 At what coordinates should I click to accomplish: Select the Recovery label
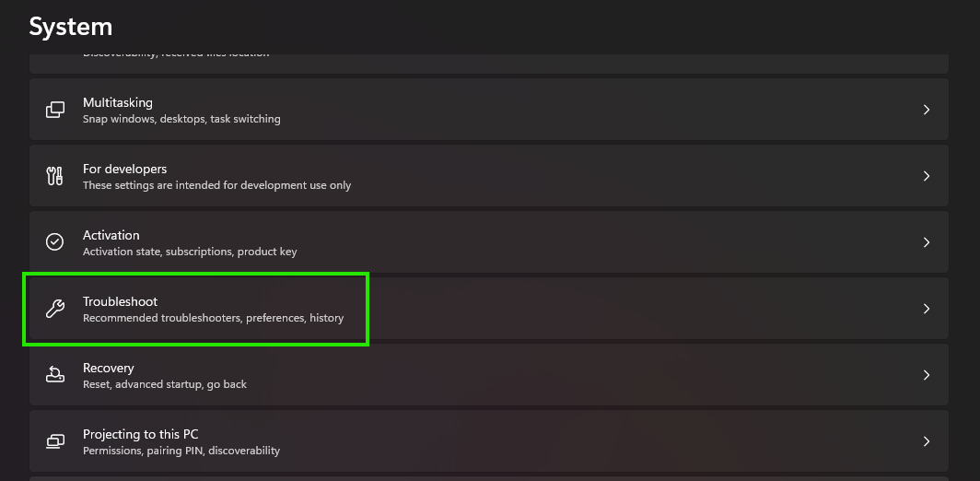pyautogui.click(x=108, y=368)
